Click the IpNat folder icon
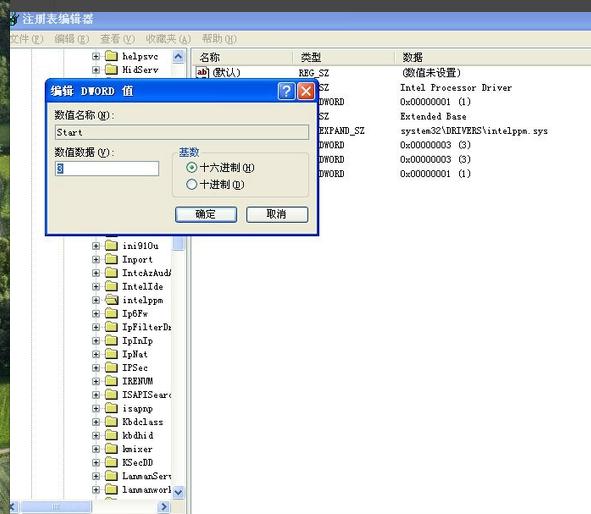 [x=111, y=354]
